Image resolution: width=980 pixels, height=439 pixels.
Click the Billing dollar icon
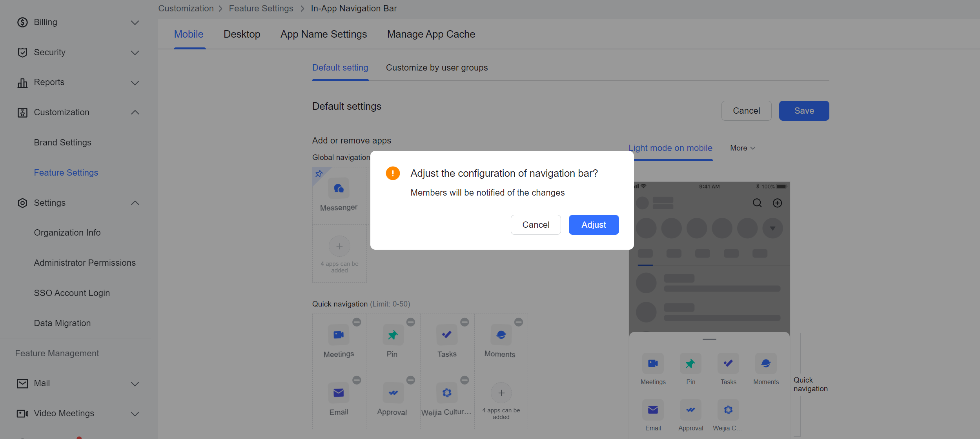[x=22, y=22]
